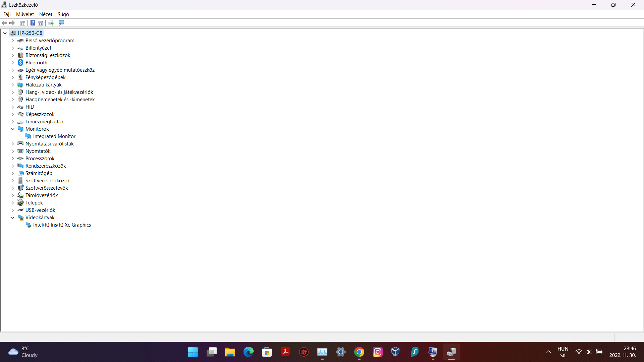This screenshot has height=362, width=644.
Task: Open Adobe Acrobat from taskbar
Action: [x=285, y=352]
